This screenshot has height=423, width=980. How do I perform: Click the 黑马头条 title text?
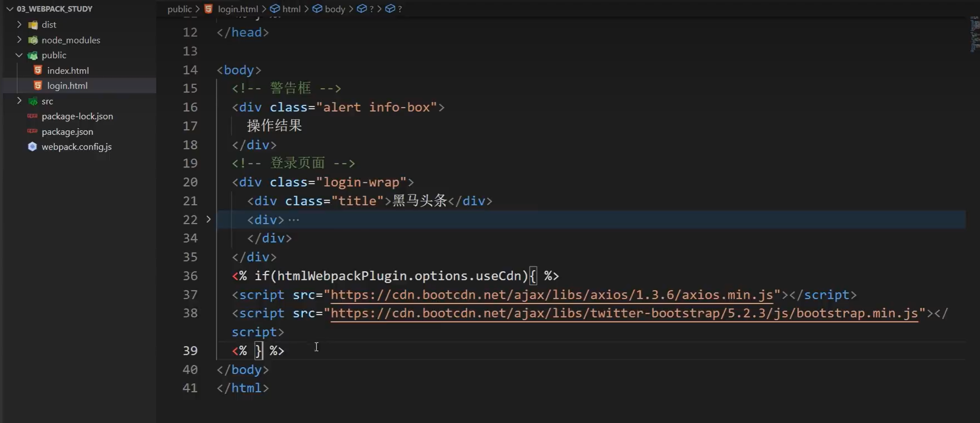pos(420,201)
